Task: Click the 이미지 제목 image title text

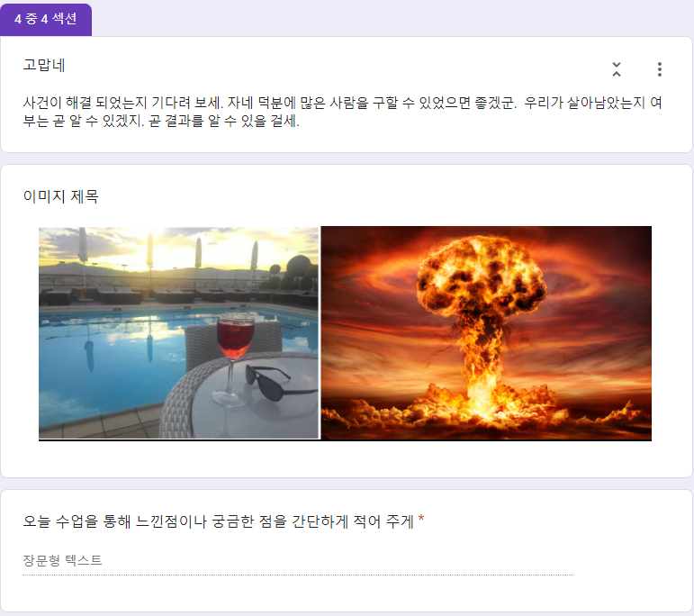Action: pos(60,196)
